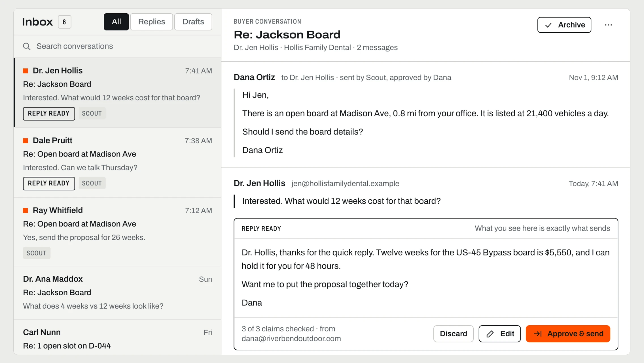Image resolution: width=644 pixels, height=363 pixels.
Task: Approve and send the reply
Action: 568,334
